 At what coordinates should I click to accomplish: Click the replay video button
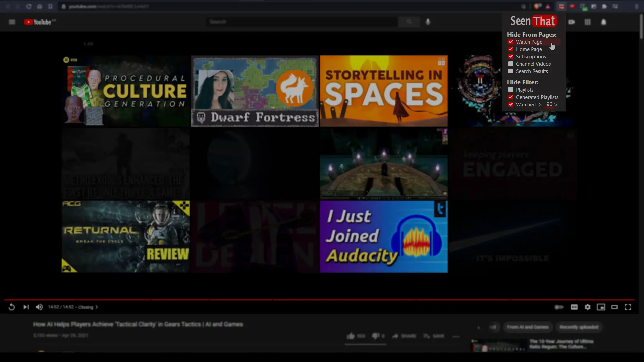point(11,307)
